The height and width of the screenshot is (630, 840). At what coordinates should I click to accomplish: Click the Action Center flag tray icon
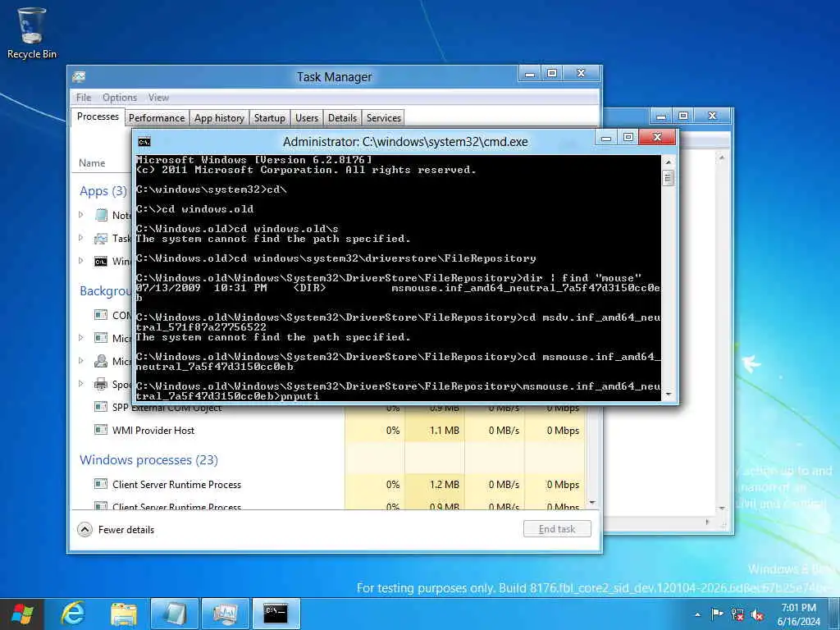717,614
